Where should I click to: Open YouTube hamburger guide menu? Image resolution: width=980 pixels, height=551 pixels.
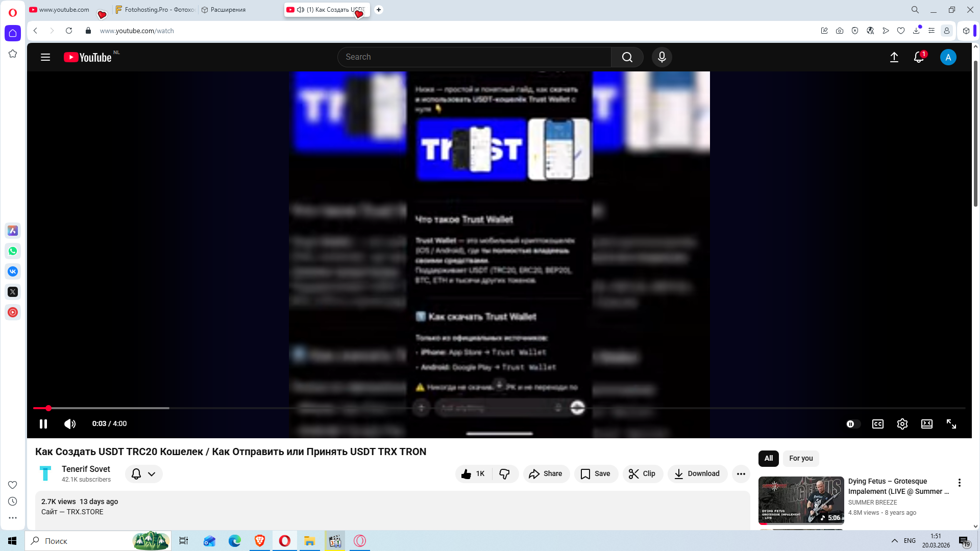(45, 57)
